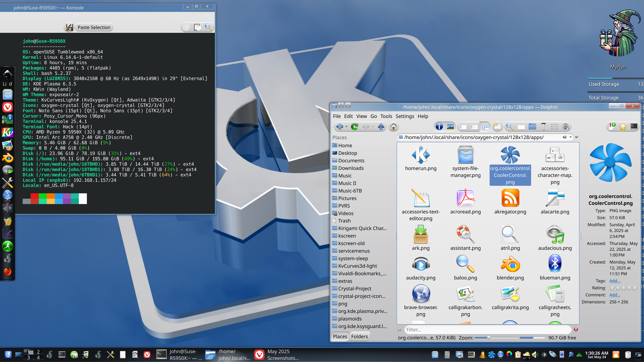Click the Filter... input field
The width and height of the screenshot is (644, 362).
[488, 330]
